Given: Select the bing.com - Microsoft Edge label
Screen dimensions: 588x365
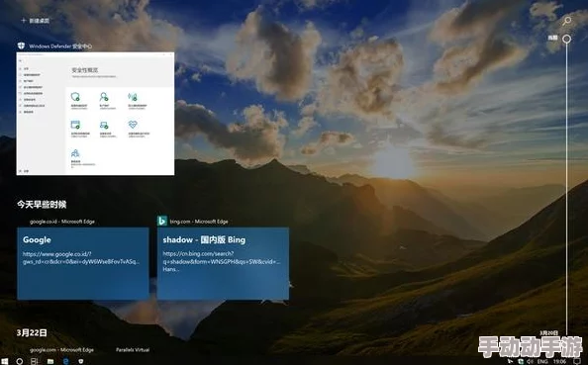Looking at the screenshot, I should point(199,222).
